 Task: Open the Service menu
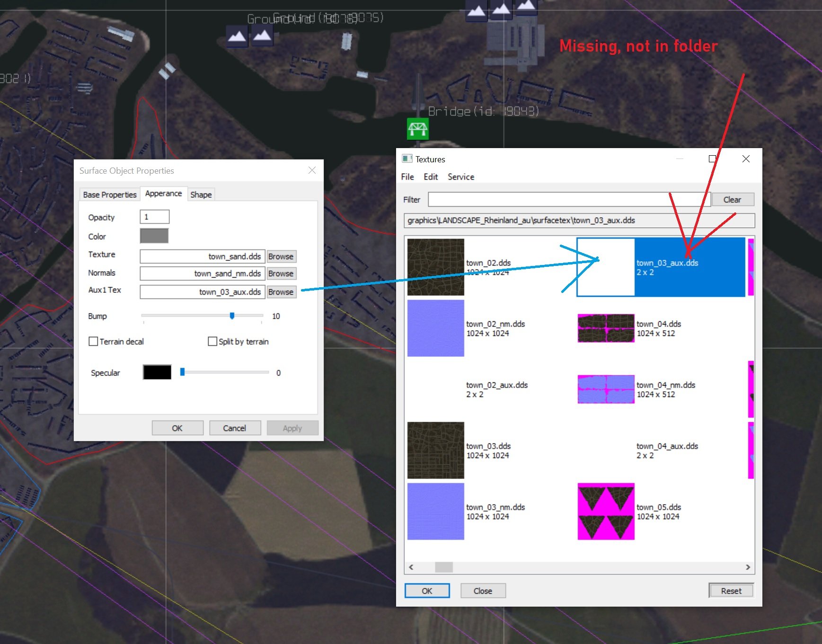[461, 176]
